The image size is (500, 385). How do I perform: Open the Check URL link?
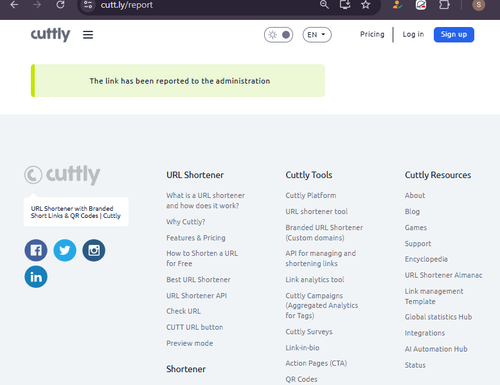(184, 311)
